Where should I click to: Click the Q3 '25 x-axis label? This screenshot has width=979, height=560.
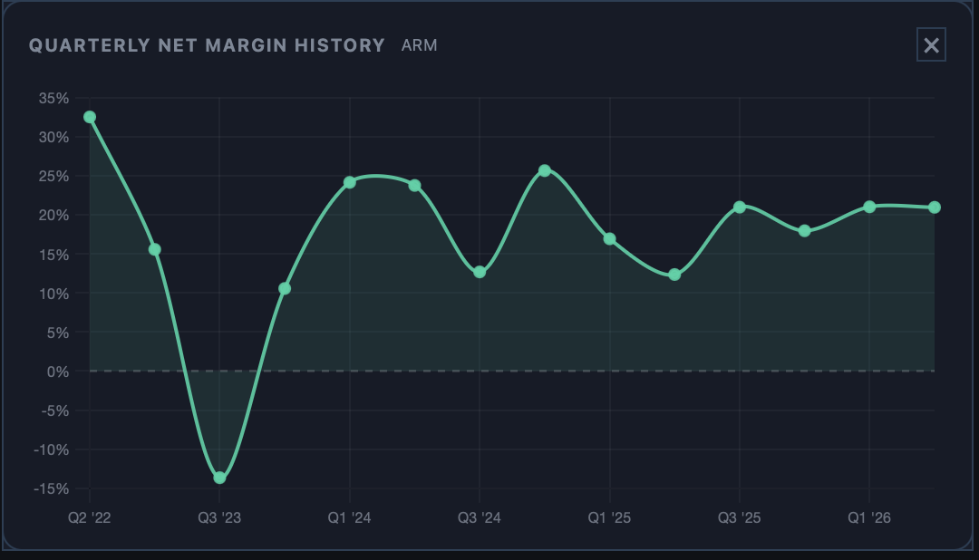pyautogui.click(x=740, y=517)
